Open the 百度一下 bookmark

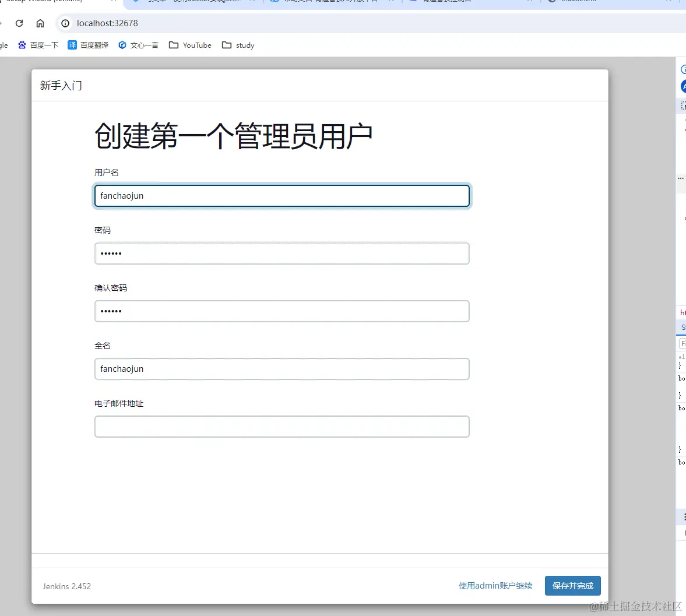pyautogui.click(x=38, y=45)
